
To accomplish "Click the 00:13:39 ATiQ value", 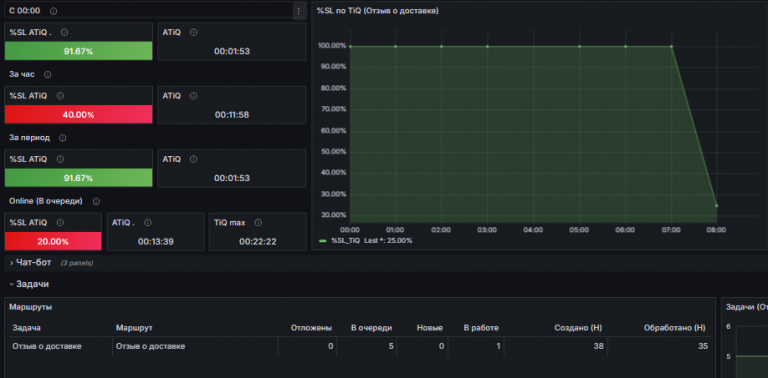I will coord(155,242).
